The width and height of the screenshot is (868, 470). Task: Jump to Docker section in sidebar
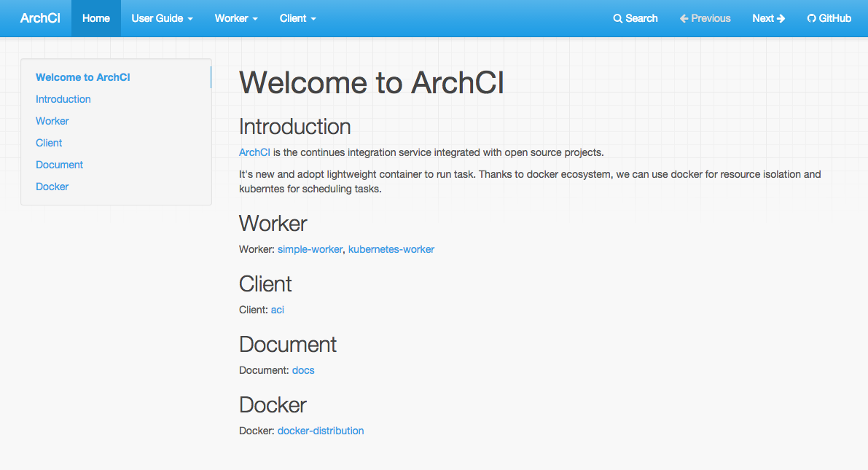pos(52,187)
